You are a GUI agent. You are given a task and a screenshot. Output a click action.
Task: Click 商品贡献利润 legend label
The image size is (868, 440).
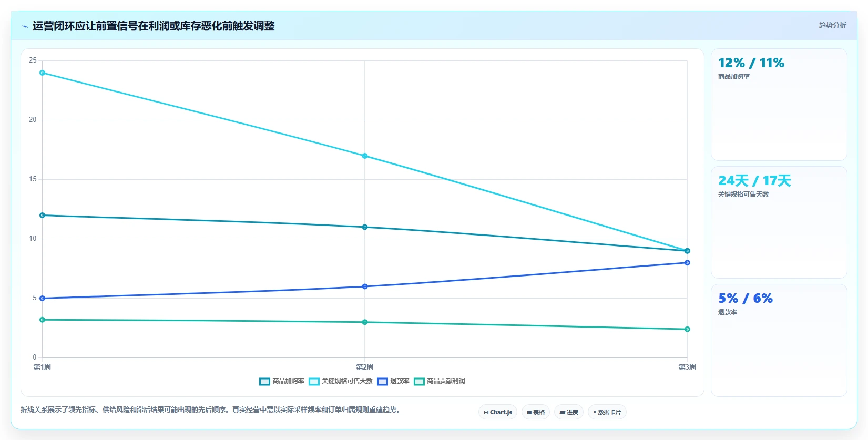(x=446, y=381)
